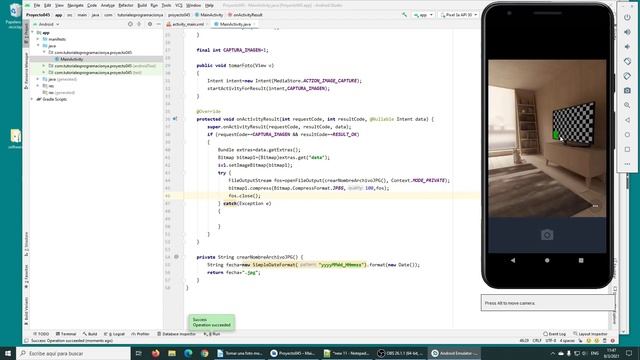Open Google Chrome from the taskbar

pos(204,353)
